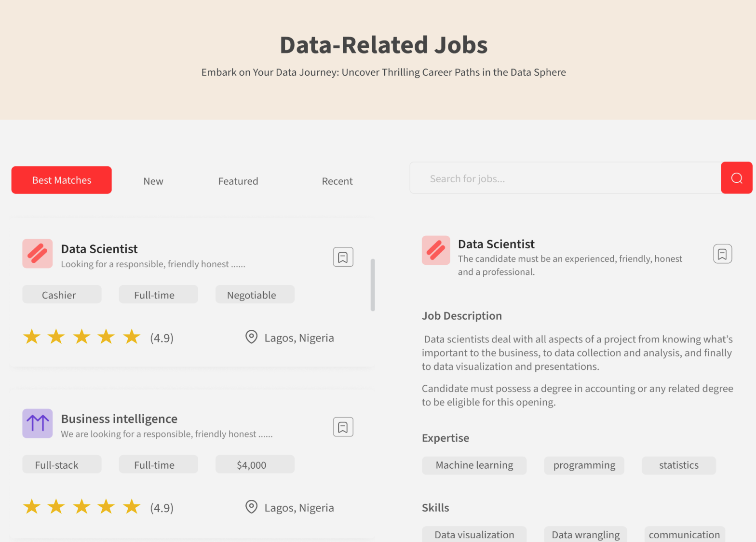Open the Business intelligence job details
Viewport: 756px width, 542px height.
point(119,419)
